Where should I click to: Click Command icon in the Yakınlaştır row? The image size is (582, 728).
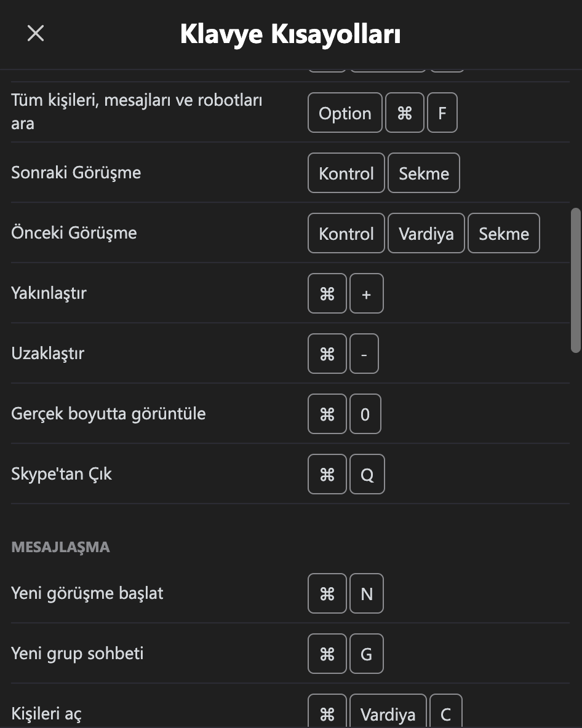coord(327,294)
